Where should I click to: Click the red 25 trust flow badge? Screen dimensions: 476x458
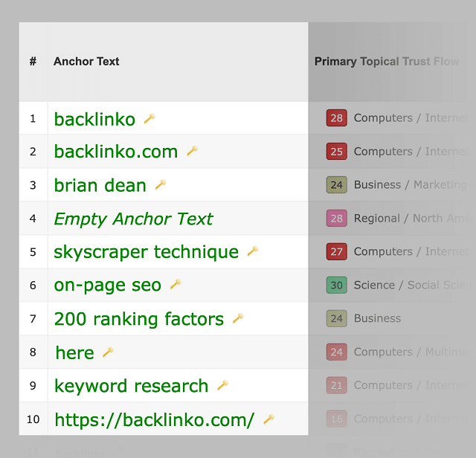pos(337,151)
